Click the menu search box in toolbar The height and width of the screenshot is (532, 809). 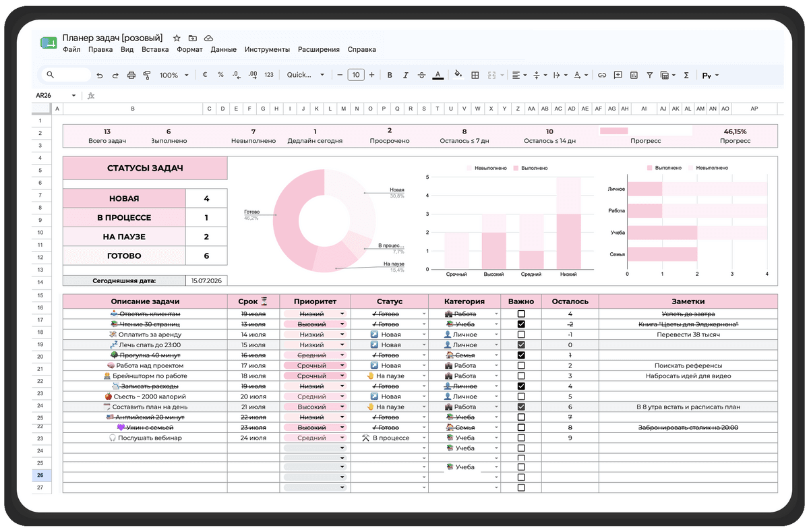click(x=66, y=75)
